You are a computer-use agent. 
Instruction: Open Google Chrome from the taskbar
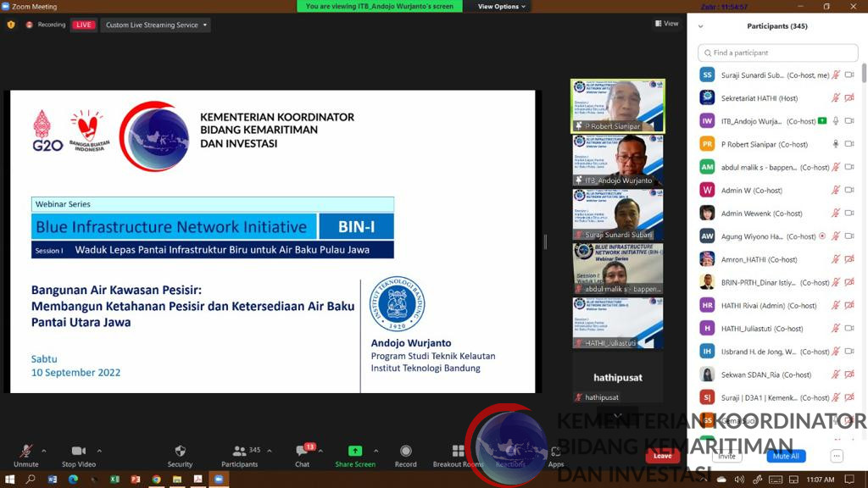(x=157, y=480)
